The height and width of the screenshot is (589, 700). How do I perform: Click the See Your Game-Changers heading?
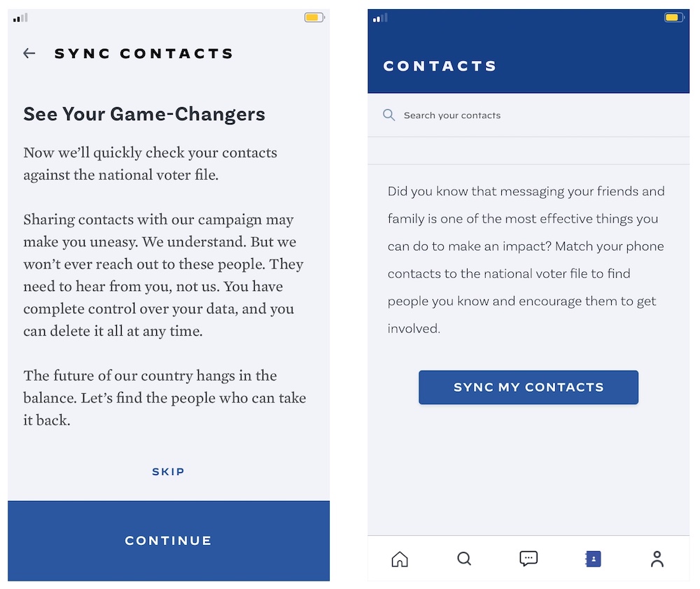point(144,114)
